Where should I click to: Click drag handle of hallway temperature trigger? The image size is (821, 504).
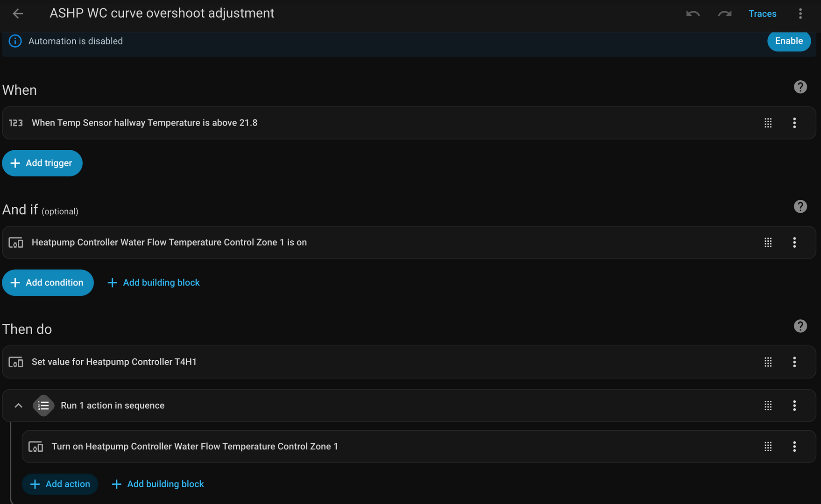pos(768,123)
